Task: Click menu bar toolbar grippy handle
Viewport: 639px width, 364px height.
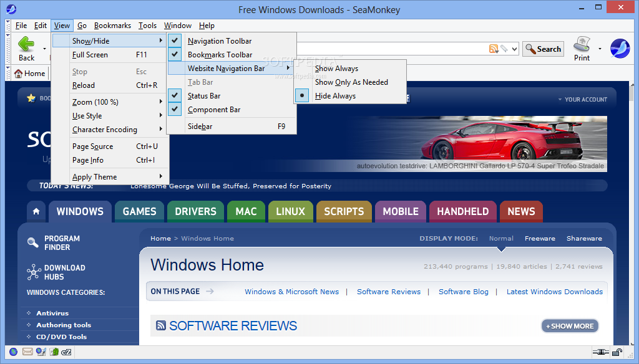Action: [7, 26]
